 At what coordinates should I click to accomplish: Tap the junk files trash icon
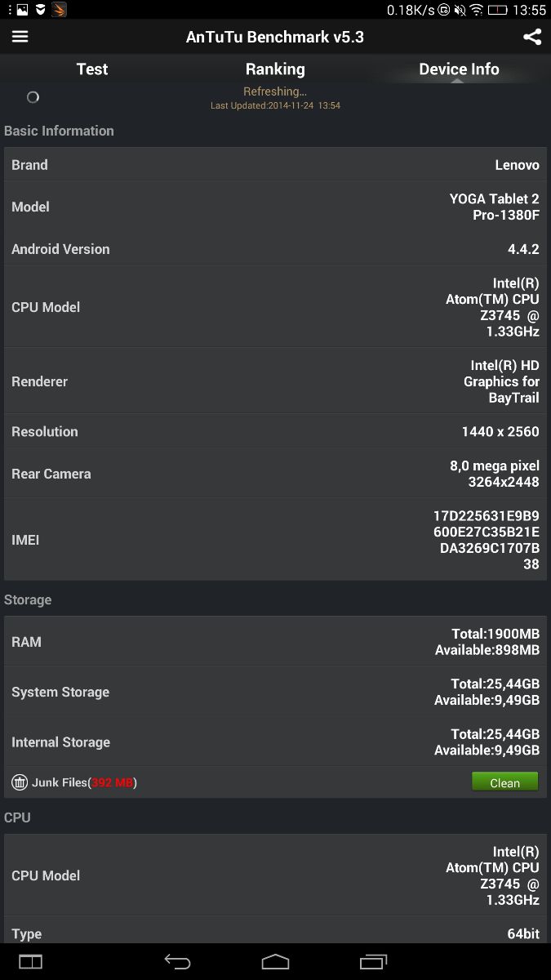click(x=20, y=782)
